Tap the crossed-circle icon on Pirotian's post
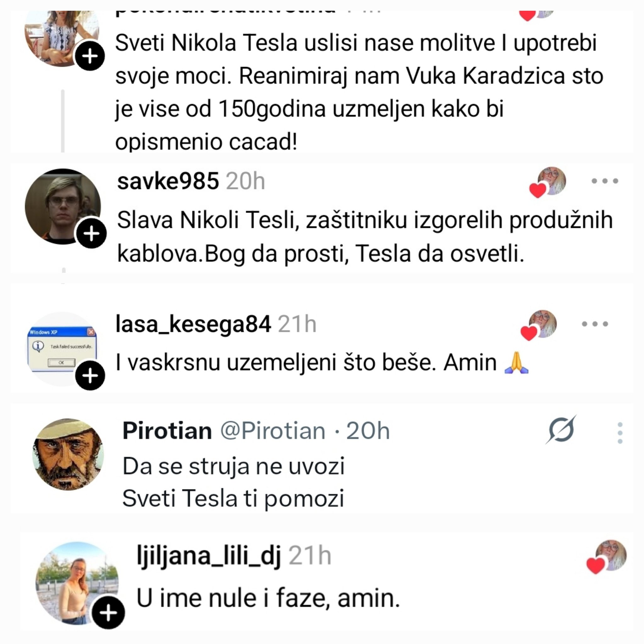This screenshot has width=644, height=644. pos(561,430)
